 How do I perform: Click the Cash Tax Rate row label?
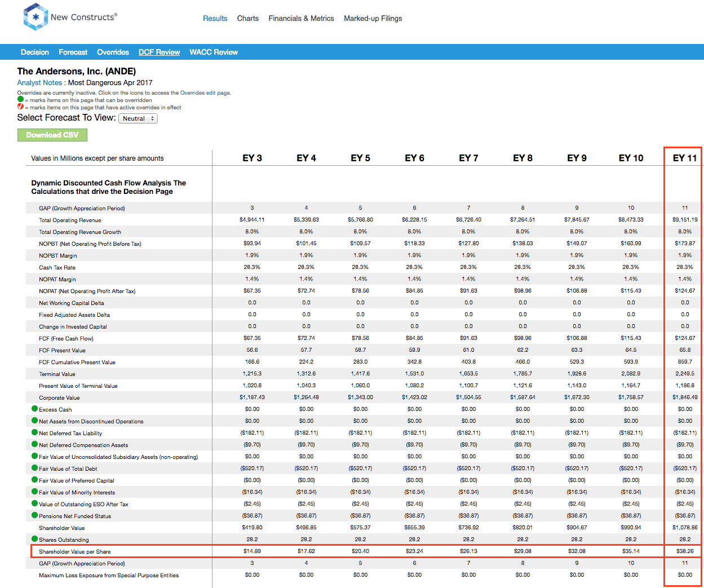[x=57, y=267]
